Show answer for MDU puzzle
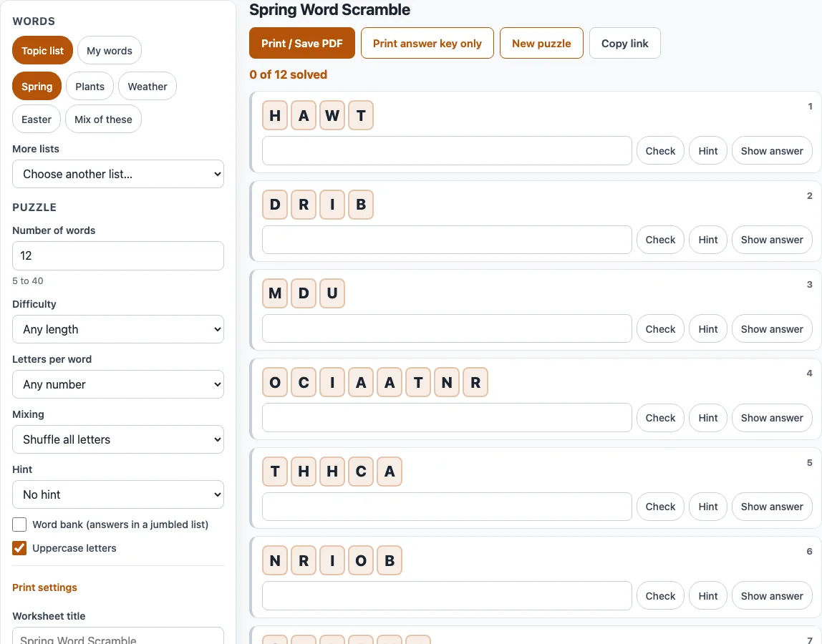Image resolution: width=822 pixels, height=644 pixels. coord(772,328)
